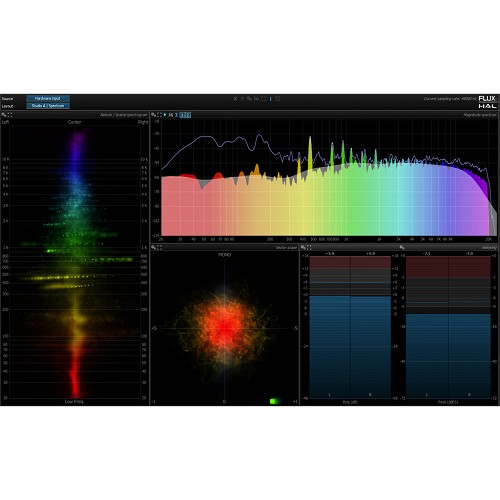Maximize the Vector scope panel
The height and width of the screenshot is (500, 500).
tap(159, 247)
